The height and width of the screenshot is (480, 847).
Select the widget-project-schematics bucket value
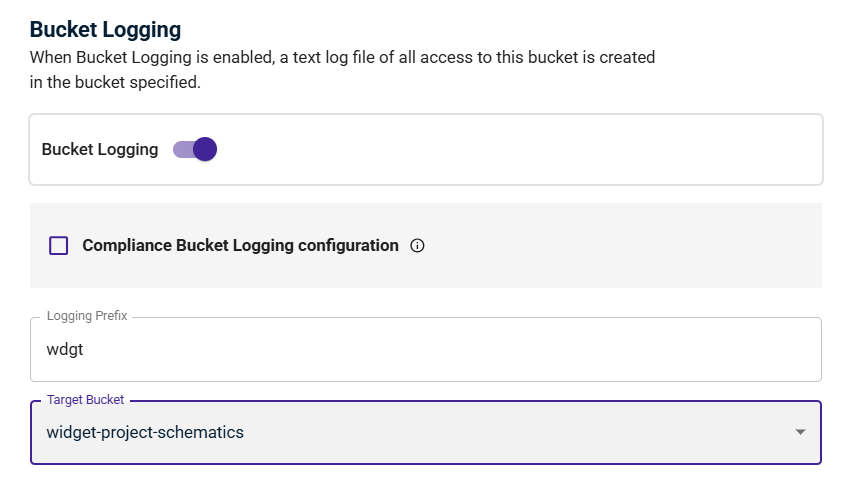[x=145, y=432]
